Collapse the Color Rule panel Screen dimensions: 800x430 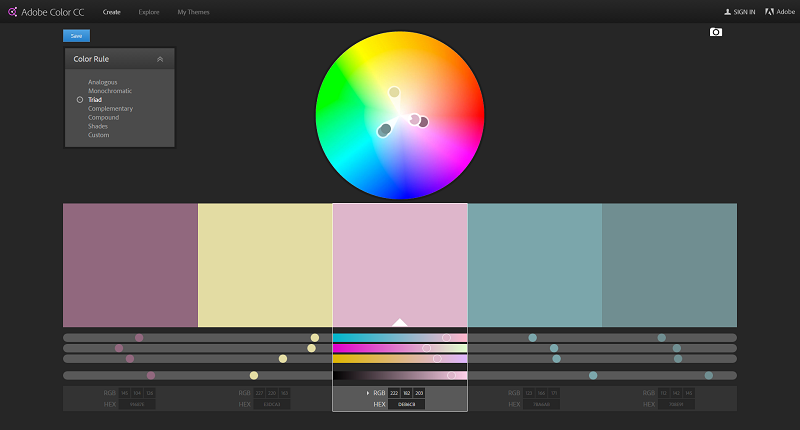tap(160, 59)
